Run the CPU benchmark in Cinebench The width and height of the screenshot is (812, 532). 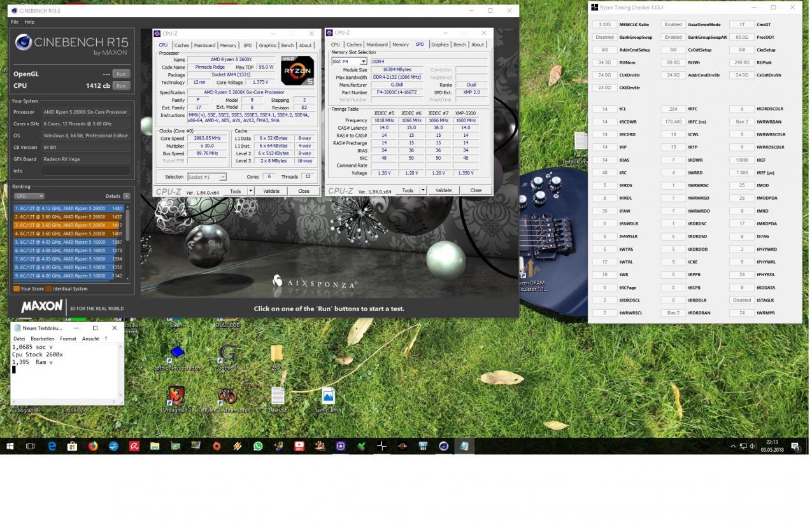[x=120, y=85]
